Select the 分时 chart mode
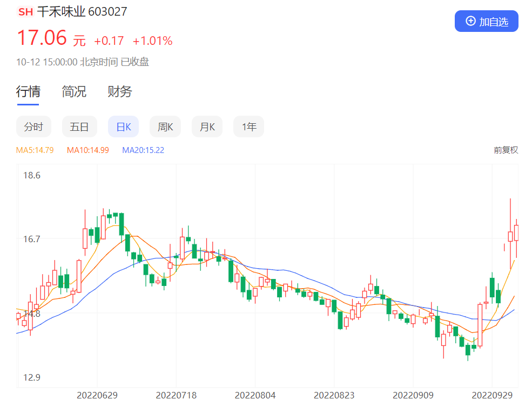This screenshot has height=406, width=532. point(33,127)
